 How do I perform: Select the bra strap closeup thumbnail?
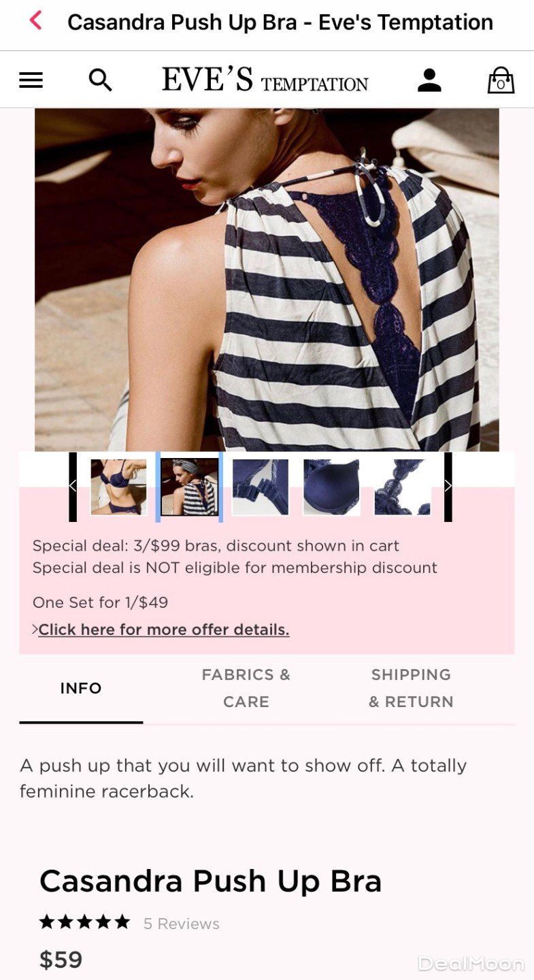pos(260,487)
